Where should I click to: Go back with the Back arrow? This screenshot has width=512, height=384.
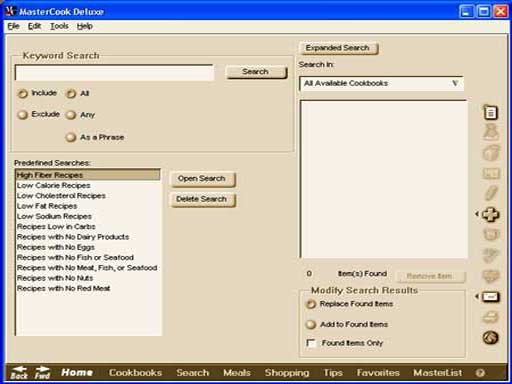pyautogui.click(x=19, y=373)
